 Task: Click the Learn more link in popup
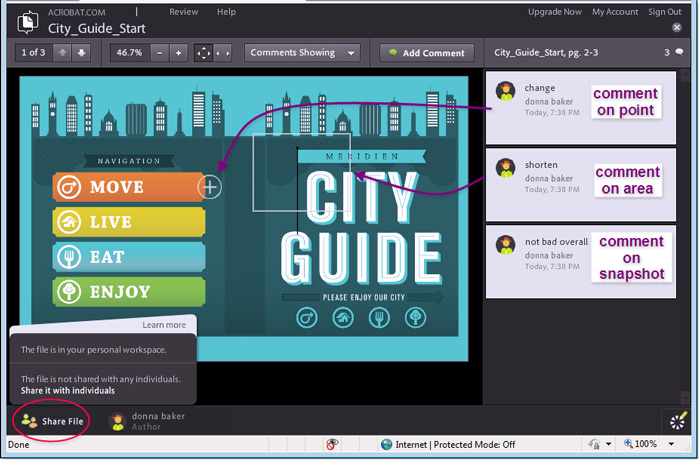click(x=163, y=325)
